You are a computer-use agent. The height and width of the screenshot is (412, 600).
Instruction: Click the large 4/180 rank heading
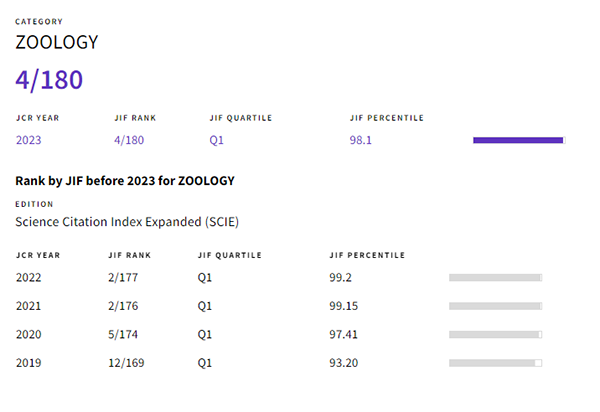(x=49, y=80)
